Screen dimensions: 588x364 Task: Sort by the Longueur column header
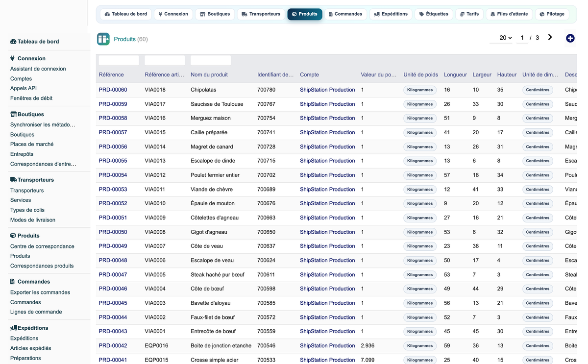pyautogui.click(x=455, y=75)
